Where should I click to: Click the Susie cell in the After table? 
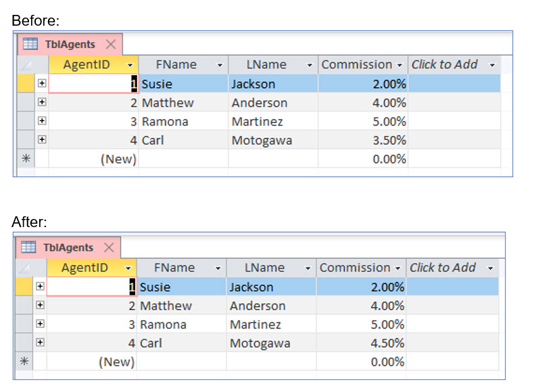181,287
